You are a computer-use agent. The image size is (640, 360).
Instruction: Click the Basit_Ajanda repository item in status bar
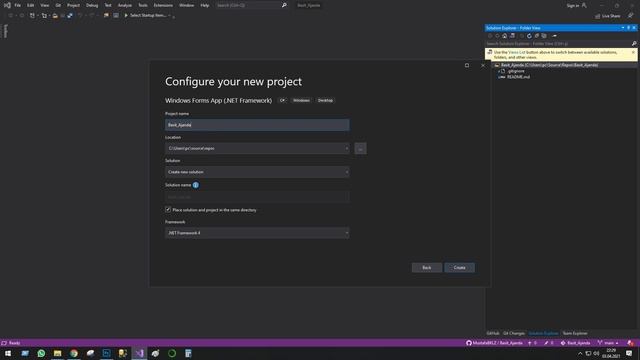(x=576, y=343)
